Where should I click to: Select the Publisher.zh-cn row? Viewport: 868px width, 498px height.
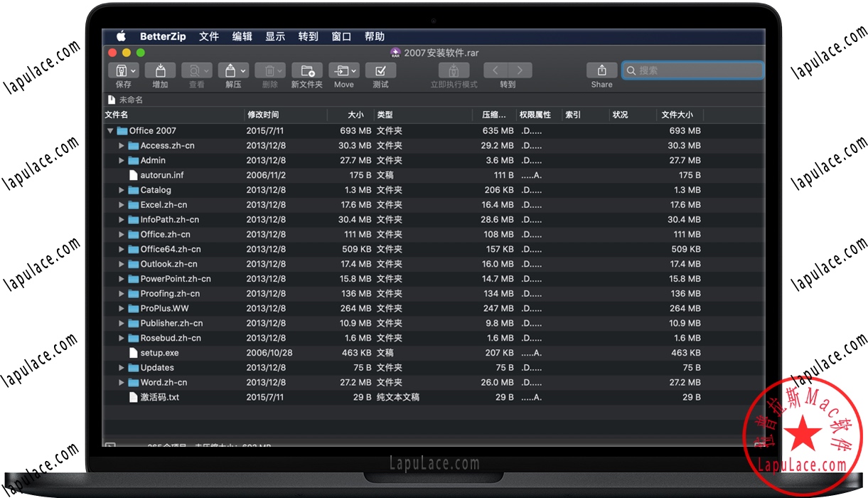coord(434,324)
